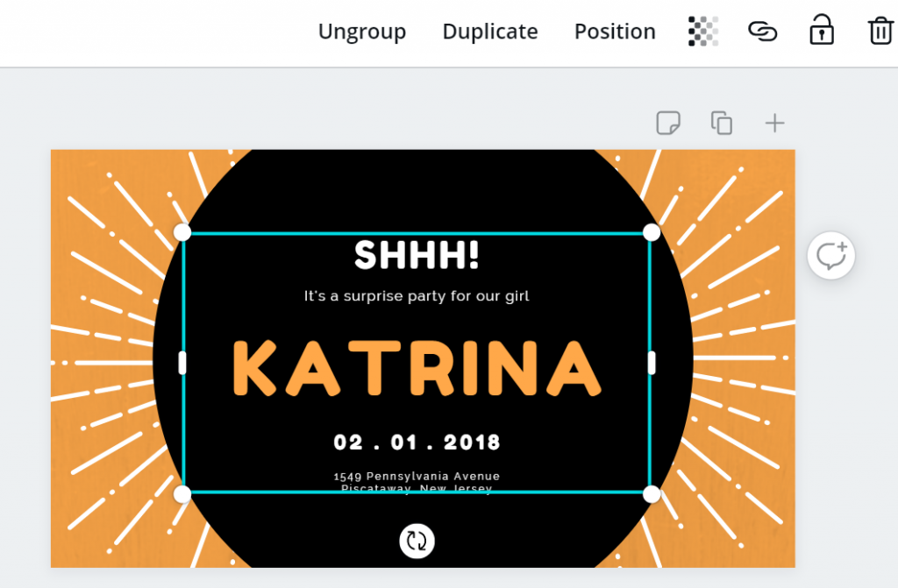Image resolution: width=898 pixels, height=588 pixels.
Task: Open the Position menu
Action: 615,32
